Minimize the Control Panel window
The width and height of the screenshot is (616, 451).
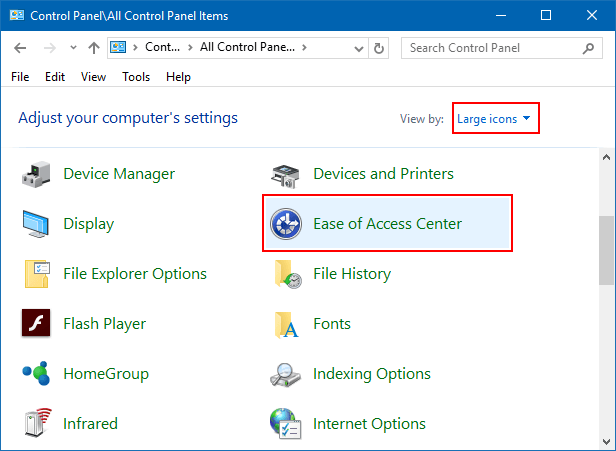pyautogui.click(x=500, y=15)
